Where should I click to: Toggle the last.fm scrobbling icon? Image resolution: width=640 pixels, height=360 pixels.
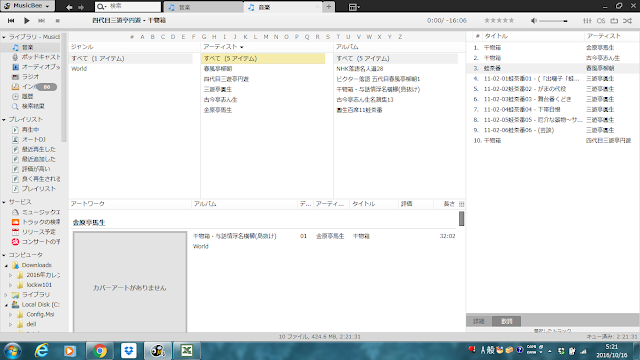(601, 20)
